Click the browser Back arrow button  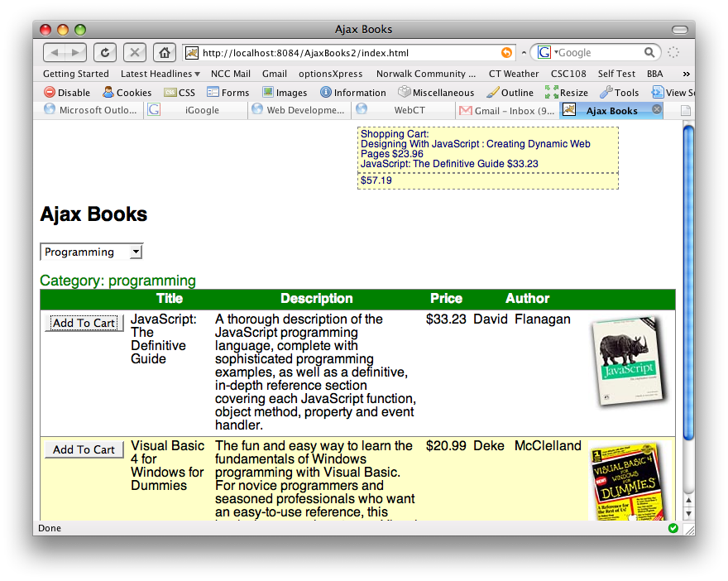click(54, 52)
